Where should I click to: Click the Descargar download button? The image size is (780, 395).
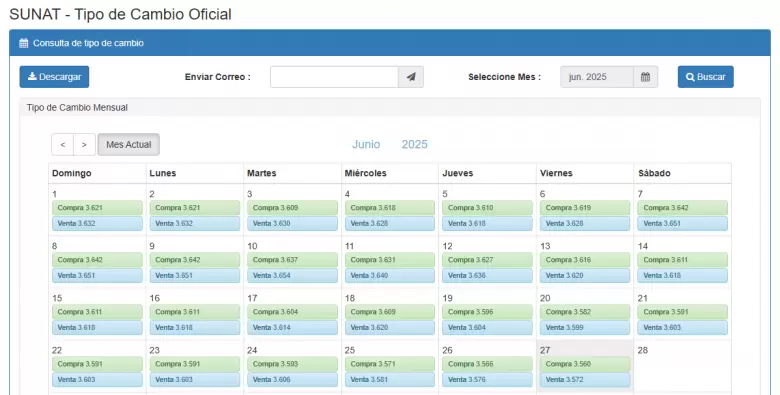tap(54, 77)
